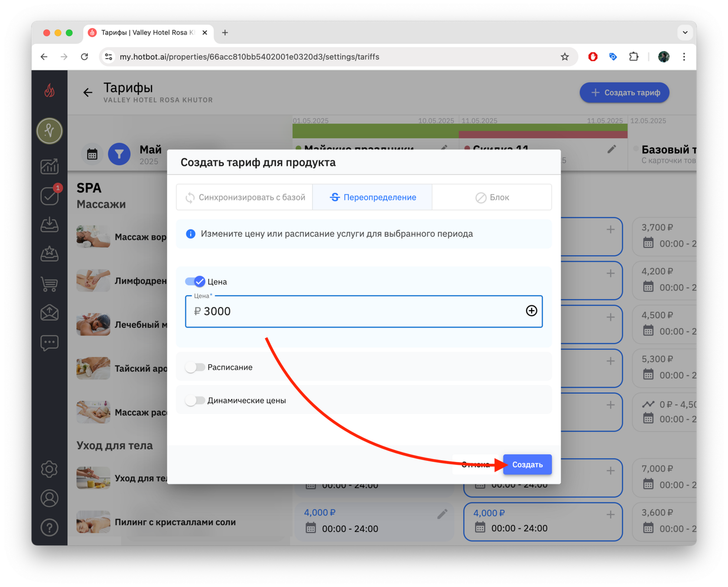This screenshot has height=587, width=728.
Task: Enable the Динамические цены toggle
Action: (x=195, y=400)
